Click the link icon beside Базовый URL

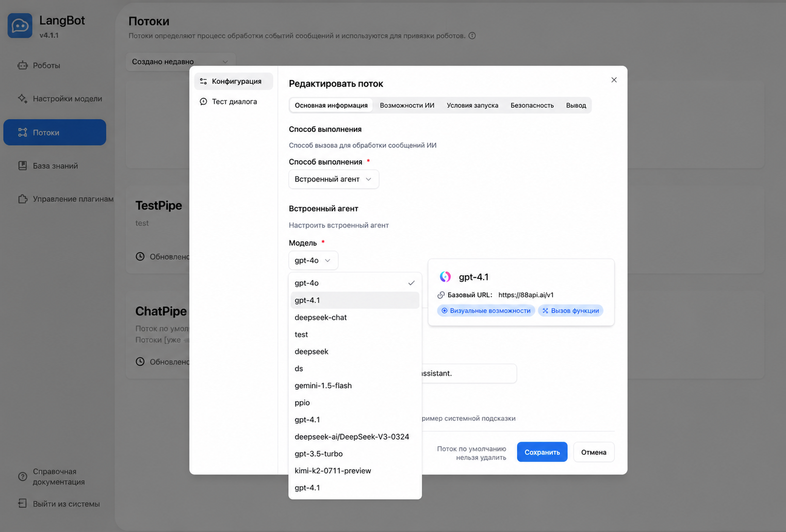[441, 295]
